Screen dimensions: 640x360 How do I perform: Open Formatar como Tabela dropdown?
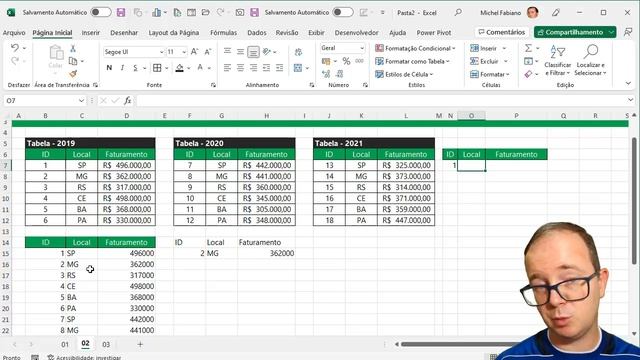pyautogui.click(x=412, y=61)
